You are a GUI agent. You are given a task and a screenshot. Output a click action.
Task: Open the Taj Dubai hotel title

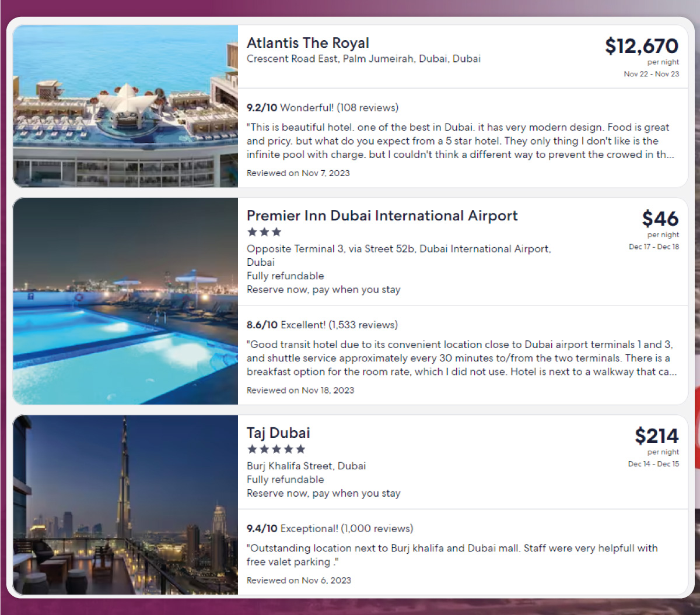(278, 433)
